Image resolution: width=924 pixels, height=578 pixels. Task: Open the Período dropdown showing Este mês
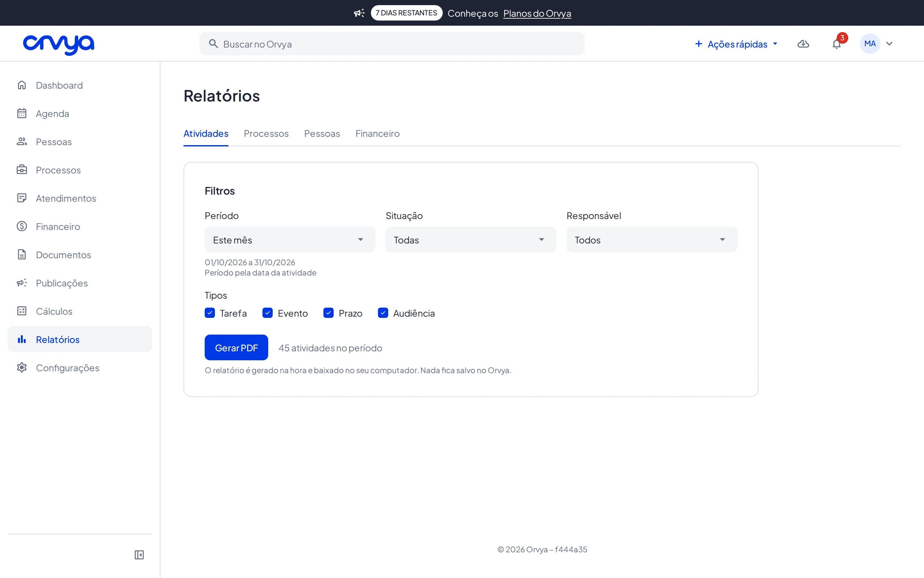[290, 240]
